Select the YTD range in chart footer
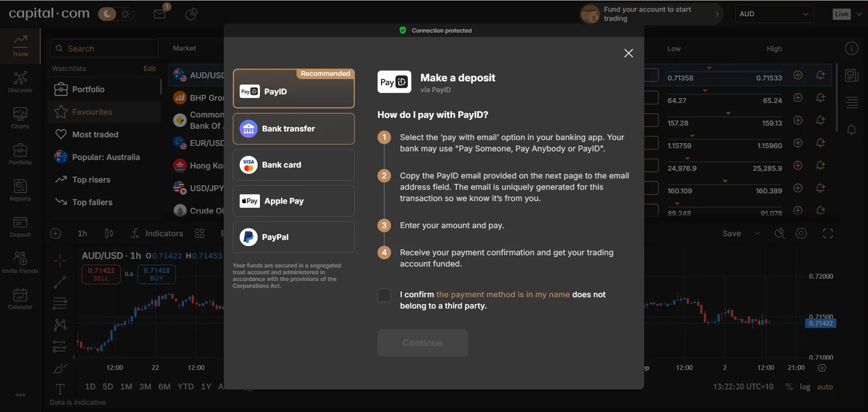 186,387
